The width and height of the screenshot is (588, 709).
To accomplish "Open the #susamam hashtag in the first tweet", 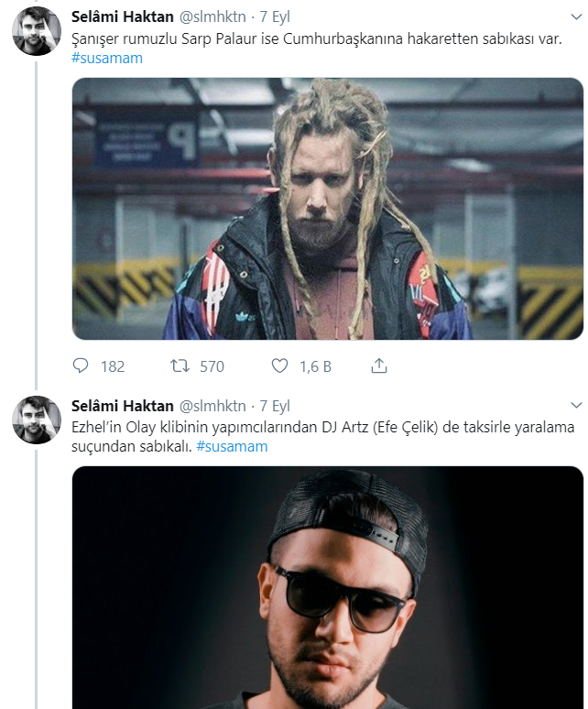I will (106, 59).
